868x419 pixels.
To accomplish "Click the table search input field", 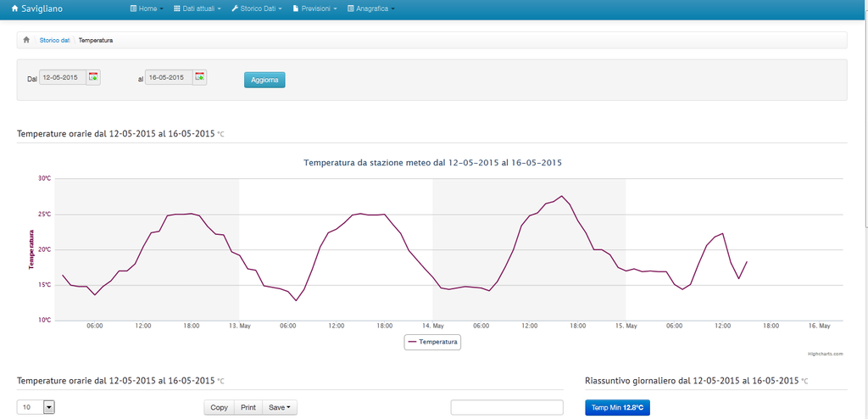I will click(507, 407).
